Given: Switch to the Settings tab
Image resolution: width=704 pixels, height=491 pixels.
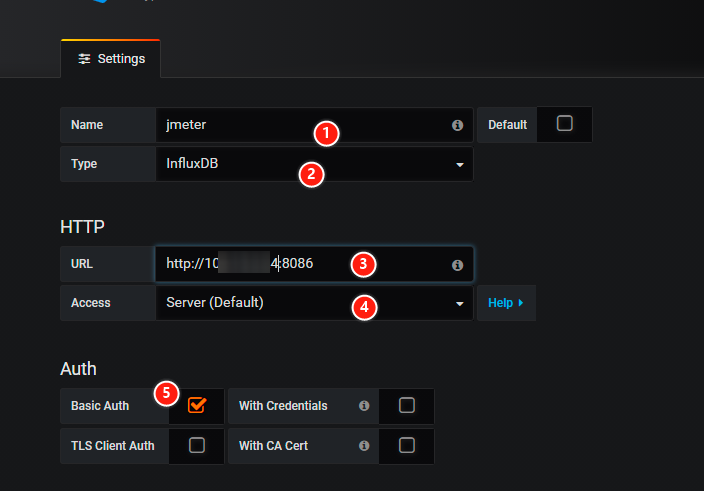Looking at the screenshot, I should pos(111,59).
